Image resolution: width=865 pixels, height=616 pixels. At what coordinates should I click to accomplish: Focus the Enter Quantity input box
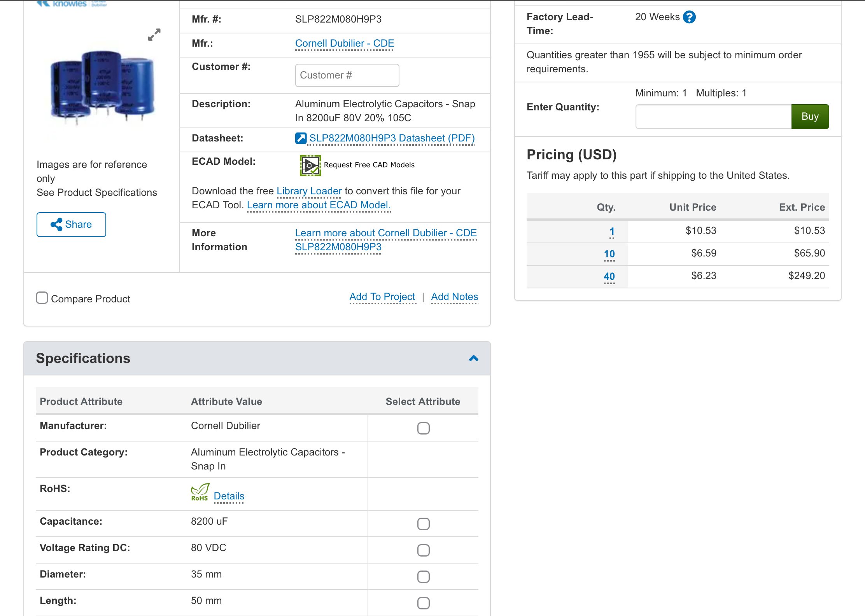click(x=713, y=117)
